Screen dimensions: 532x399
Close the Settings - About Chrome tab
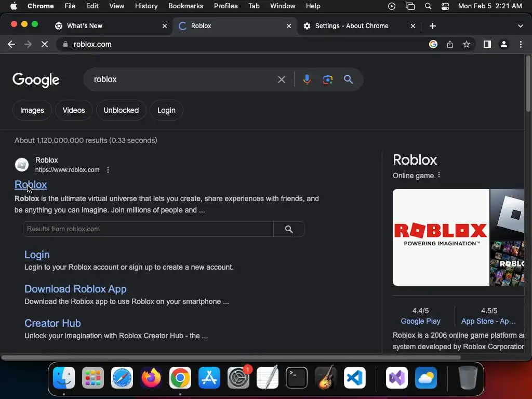coord(413,26)
